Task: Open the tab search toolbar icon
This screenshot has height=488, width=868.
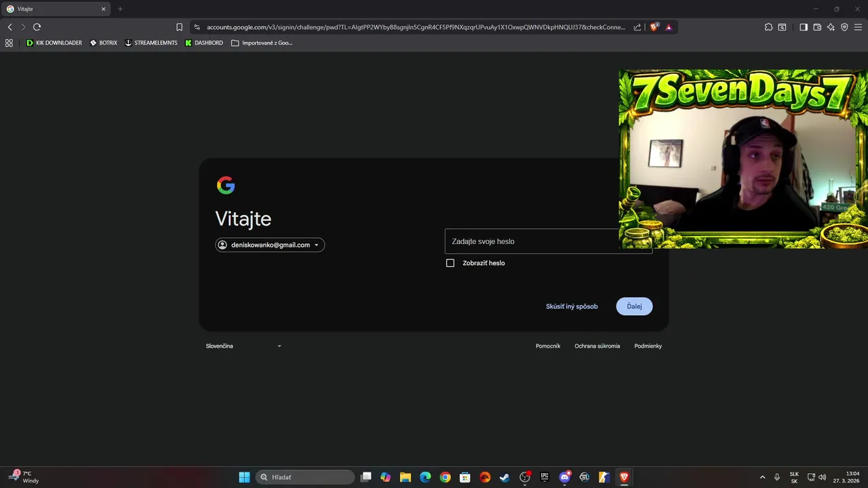Action: click(x=782, y=27)
